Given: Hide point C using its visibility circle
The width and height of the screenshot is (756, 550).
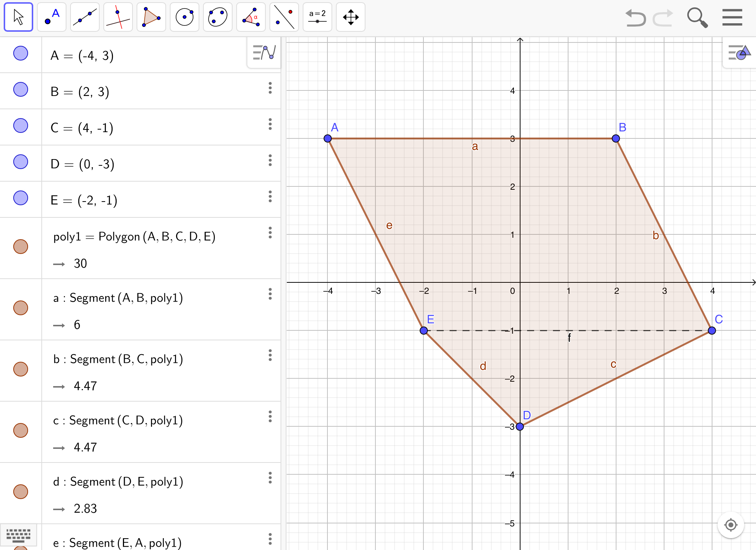Looking at the screenshot, I should [21, 126].
